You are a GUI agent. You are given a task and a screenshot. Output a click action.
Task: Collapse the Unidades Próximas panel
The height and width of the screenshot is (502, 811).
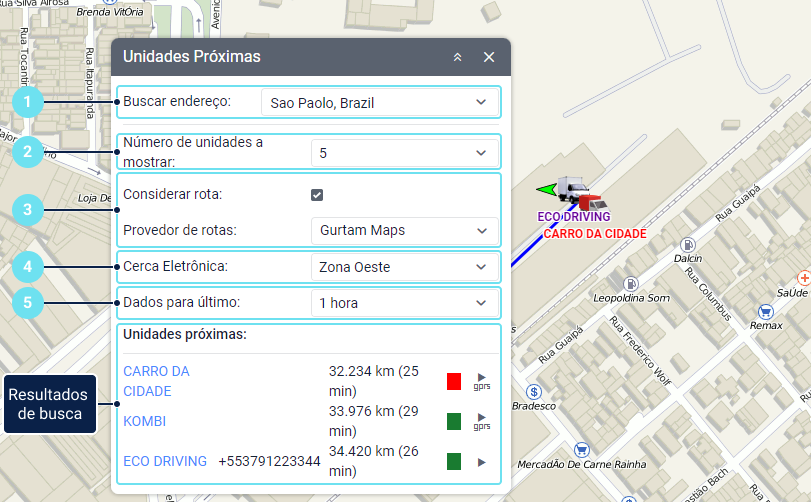[x=457, y=57]
